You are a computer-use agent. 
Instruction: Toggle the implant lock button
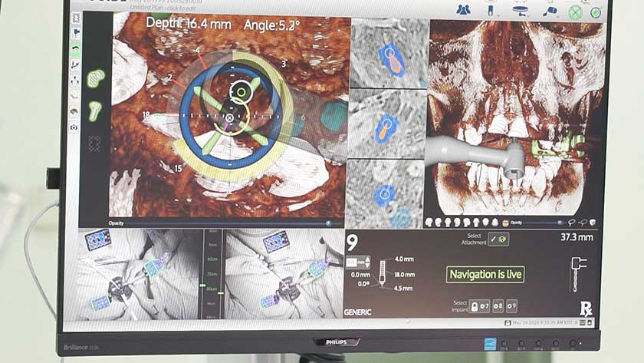(475, 305)
